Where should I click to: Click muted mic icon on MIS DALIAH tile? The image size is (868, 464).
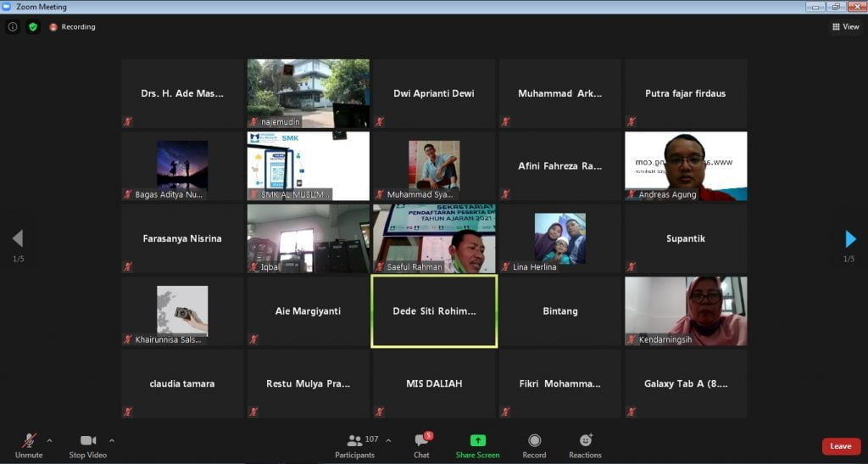pos(380,411)
